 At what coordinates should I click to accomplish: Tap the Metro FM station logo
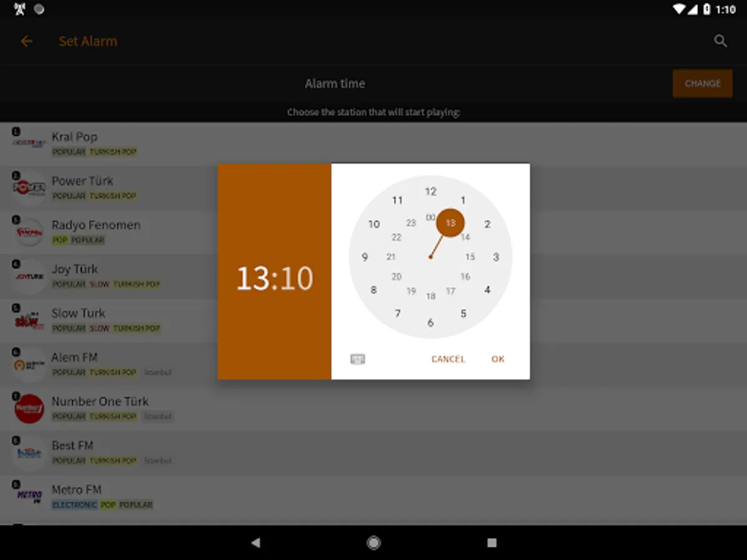[29, 497]
